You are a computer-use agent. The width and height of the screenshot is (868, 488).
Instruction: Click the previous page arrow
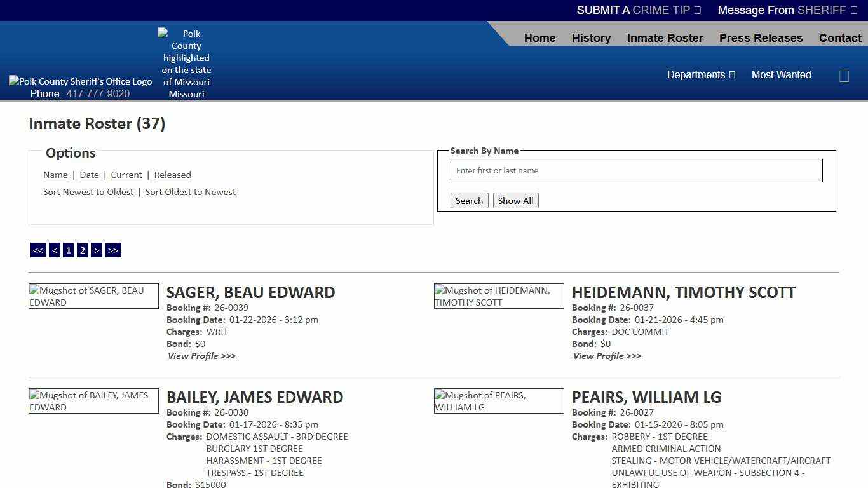point(54,250)
